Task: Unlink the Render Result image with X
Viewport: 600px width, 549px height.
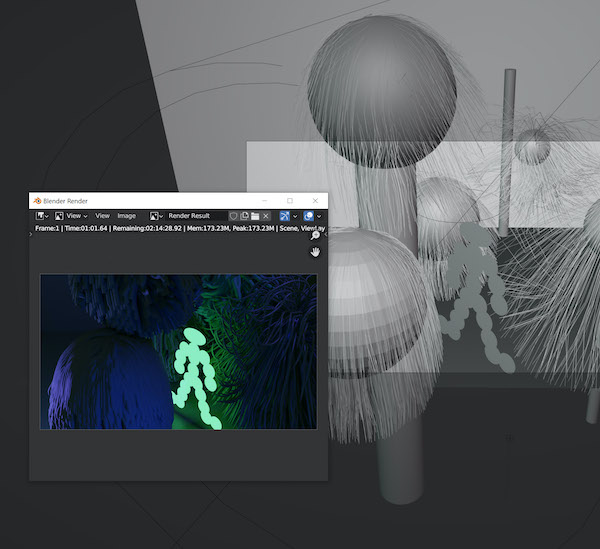Action: pos(266,216)
